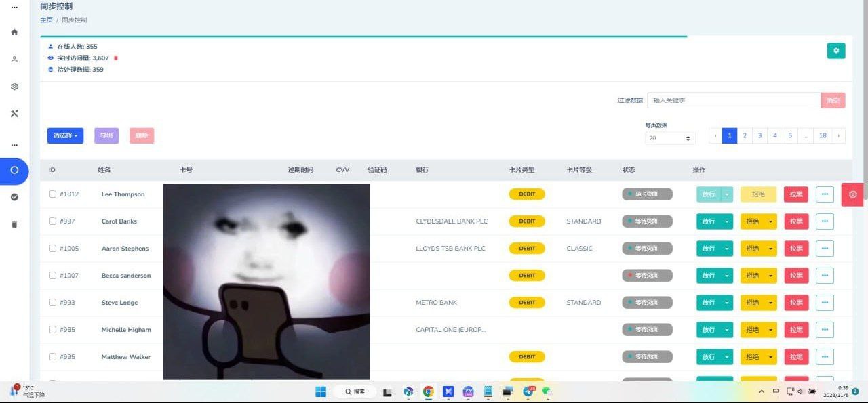This screenshot has width=868, height=403.
Task: Open the user profile icon in the sidebar
Action: coord(14,60)
